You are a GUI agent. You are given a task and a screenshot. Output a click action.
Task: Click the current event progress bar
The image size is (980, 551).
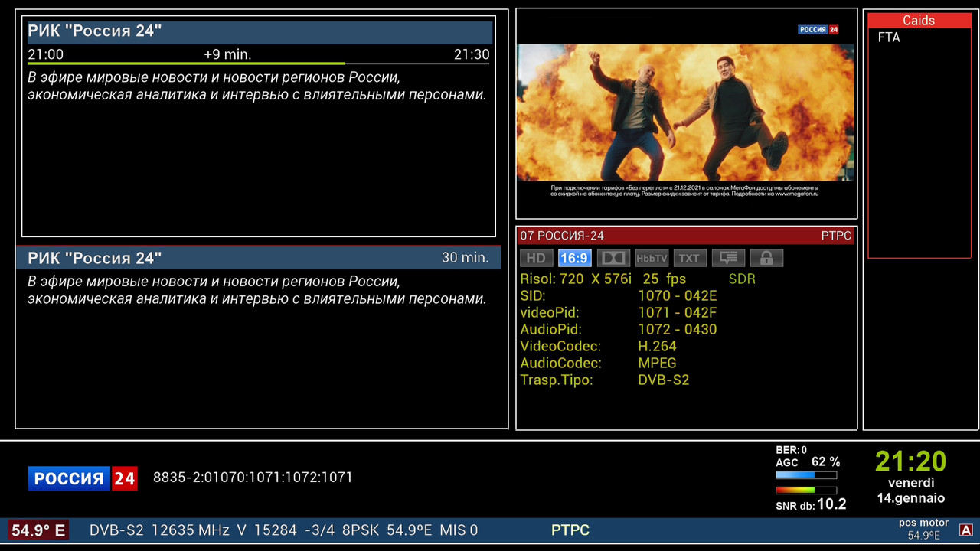(x=259, y=63)
